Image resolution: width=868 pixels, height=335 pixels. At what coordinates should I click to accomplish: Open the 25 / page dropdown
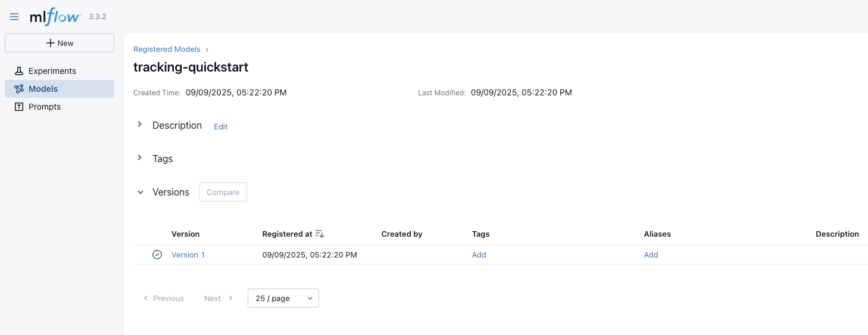click(x=283, y=298)
